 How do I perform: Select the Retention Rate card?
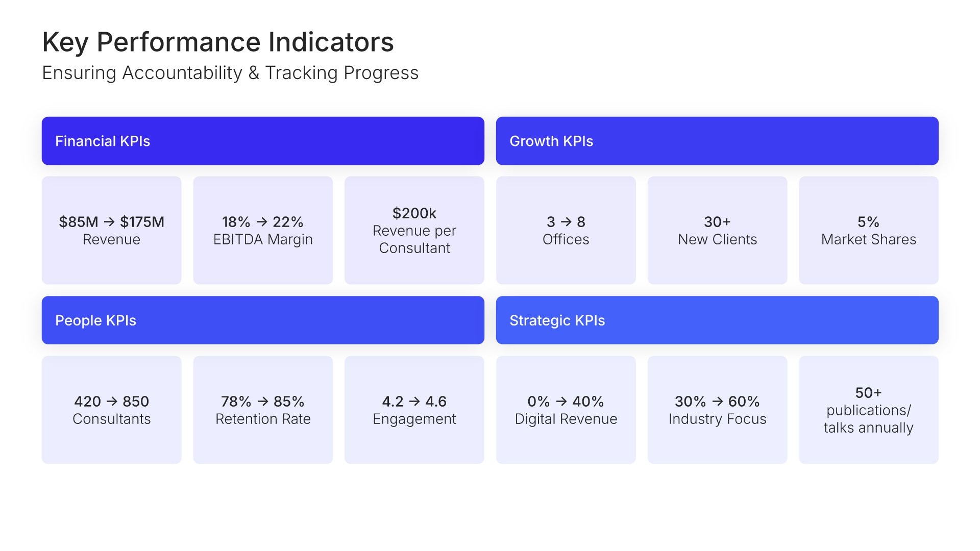click(263, 410)
